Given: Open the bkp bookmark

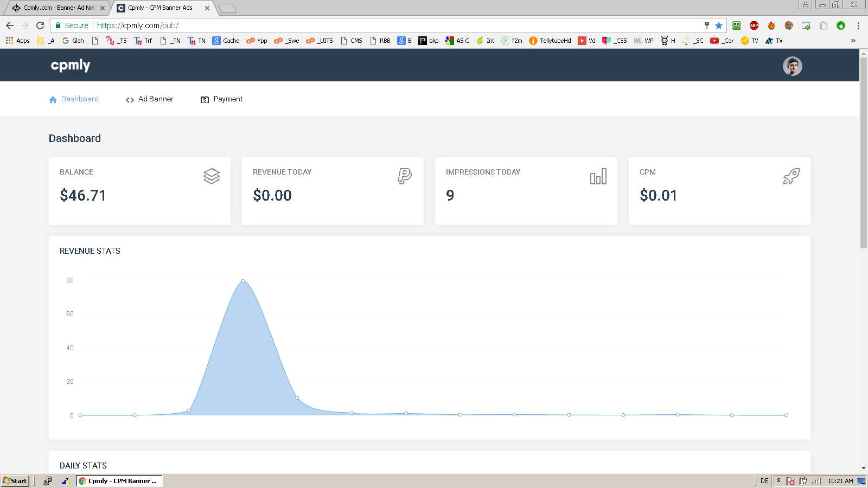Looking at the screenshot, I should (429, 41).
